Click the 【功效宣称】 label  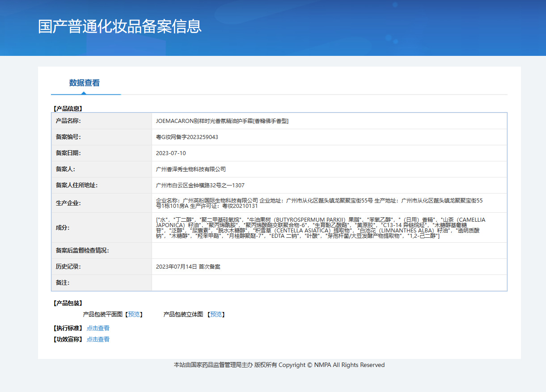pos(68,339)
